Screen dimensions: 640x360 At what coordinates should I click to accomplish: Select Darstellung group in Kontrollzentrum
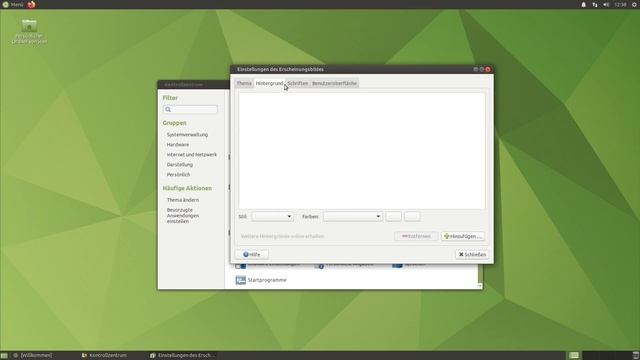pos(180,164)
